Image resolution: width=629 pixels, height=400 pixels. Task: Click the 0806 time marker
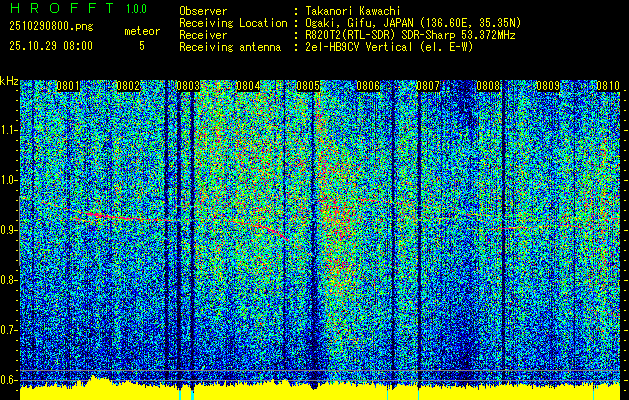click(x=368, y=86)
